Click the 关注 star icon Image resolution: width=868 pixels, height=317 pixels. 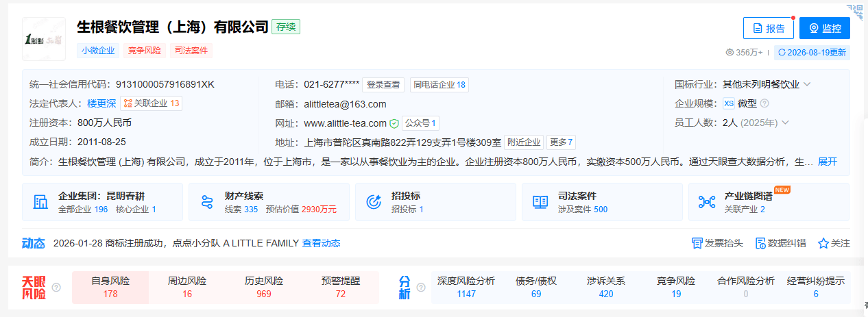coord(823,243)
